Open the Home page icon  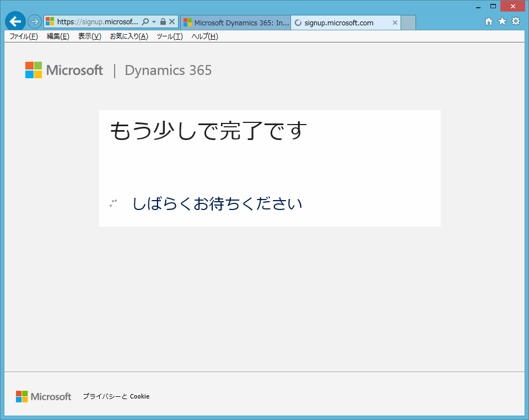click(489, 21)
